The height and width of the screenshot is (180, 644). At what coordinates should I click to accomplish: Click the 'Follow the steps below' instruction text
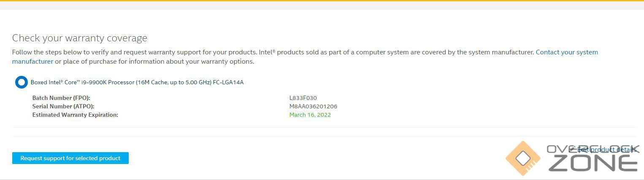169,52
